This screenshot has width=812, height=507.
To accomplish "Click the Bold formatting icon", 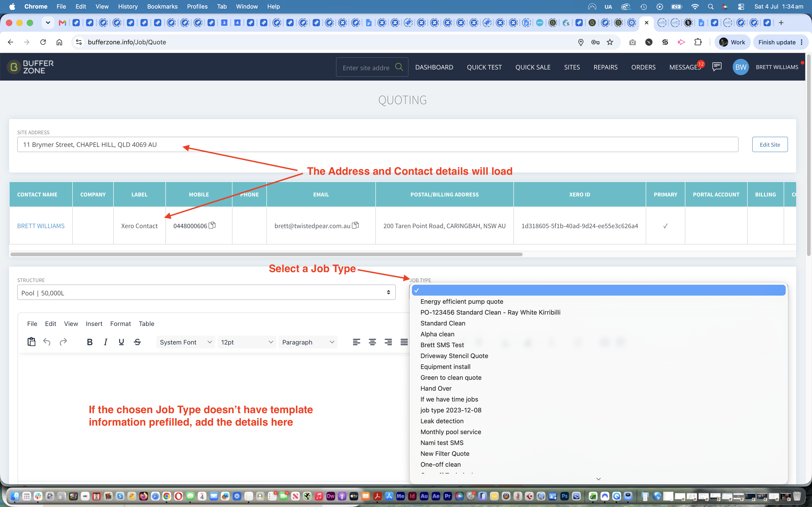I will coord(89,342).
